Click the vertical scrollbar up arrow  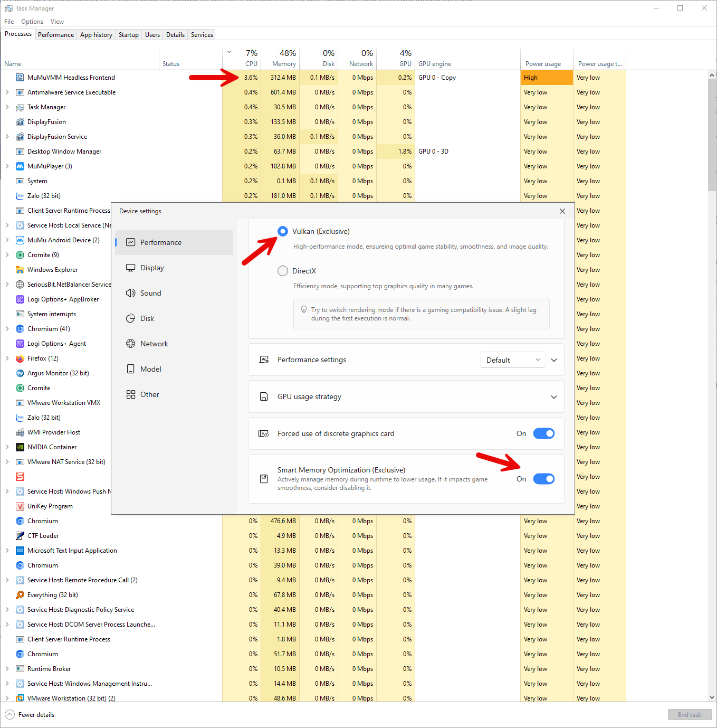(712, 75)
